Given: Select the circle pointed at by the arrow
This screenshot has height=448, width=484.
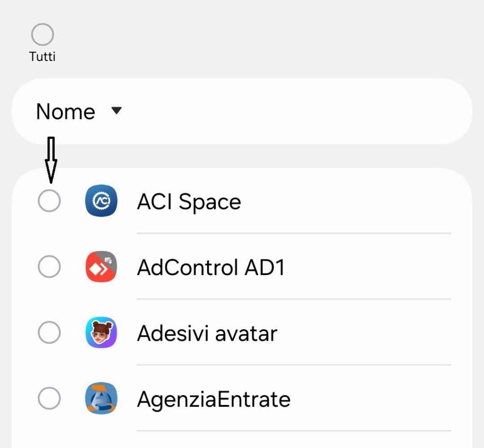Looking at the screenshot, I should pyautogui.click(x=49, y=200).
